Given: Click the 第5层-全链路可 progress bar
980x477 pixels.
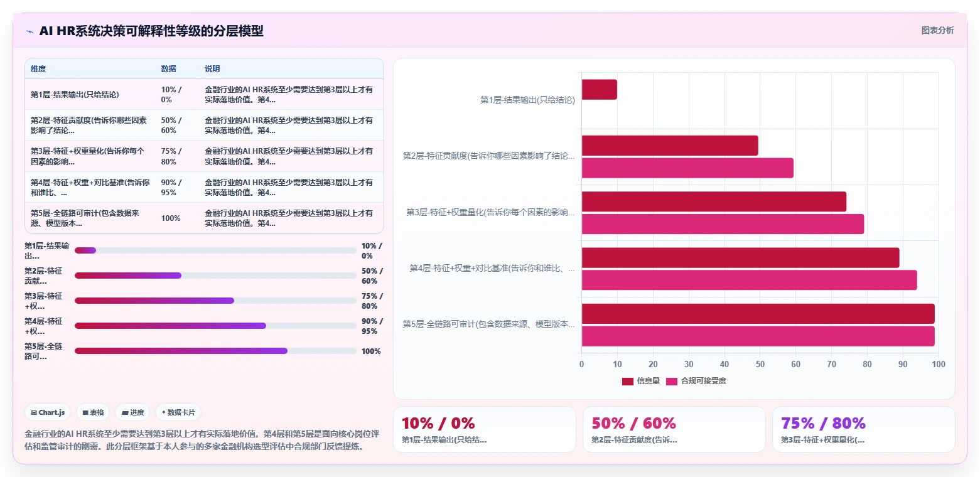Looking at the screenshot, I should point(215,351).
